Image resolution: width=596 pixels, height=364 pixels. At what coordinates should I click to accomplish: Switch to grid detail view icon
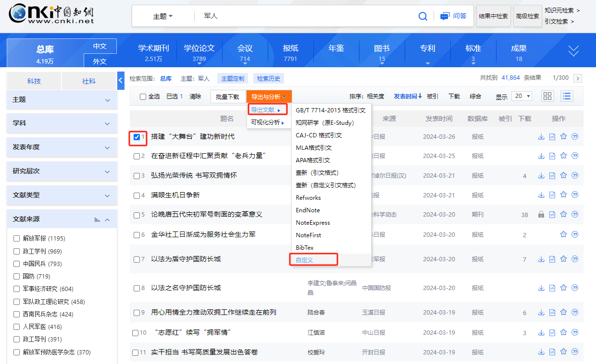(x=547, y=96)
